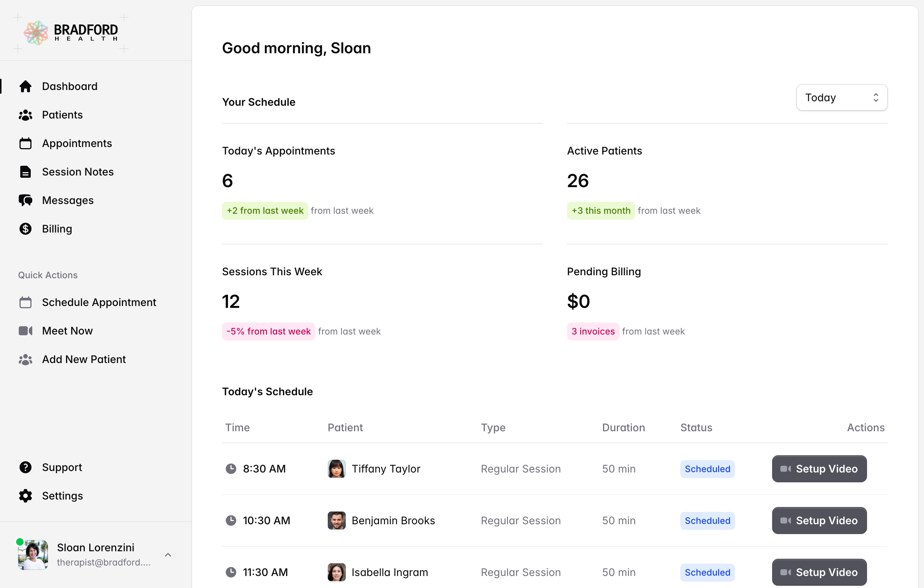Click the Appointments calendar icon
Image resolution: width=924 pixels, height=588 pixels.
(25, 143)
